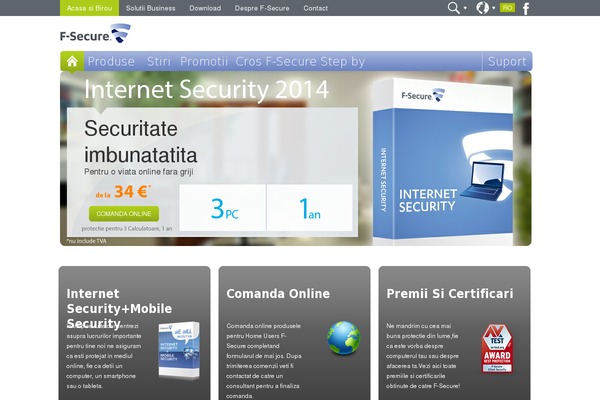
Task: Click the F-Secure logo
Action: (95, 33)
